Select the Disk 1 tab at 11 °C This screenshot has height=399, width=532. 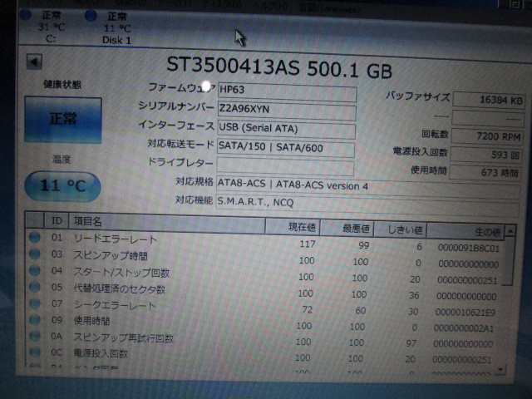(x=117, y=28)
